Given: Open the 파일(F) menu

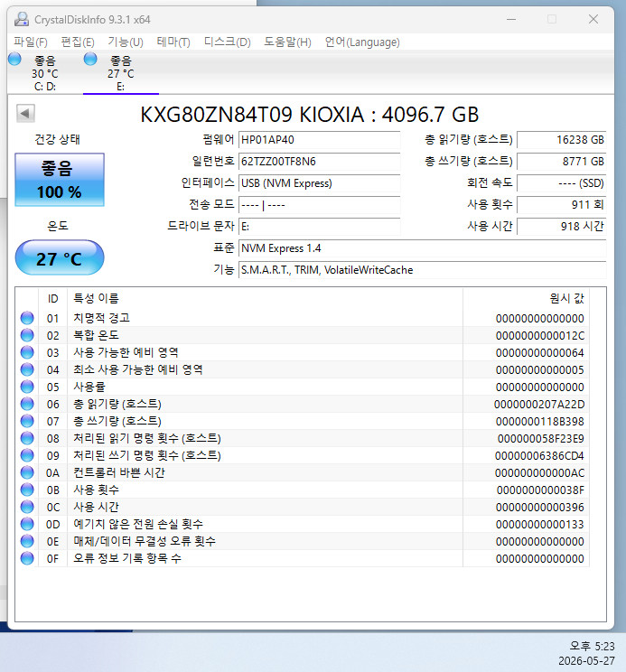Looking at the screenshot, I should pyautogui.click(x=31, y=42).
